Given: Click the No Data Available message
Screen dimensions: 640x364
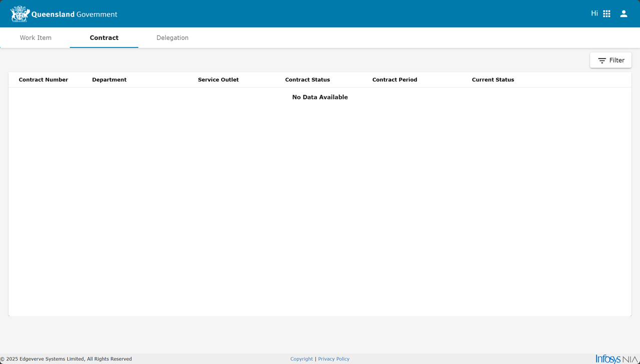Looking at the screenshot, I should [x=320, y=97].
